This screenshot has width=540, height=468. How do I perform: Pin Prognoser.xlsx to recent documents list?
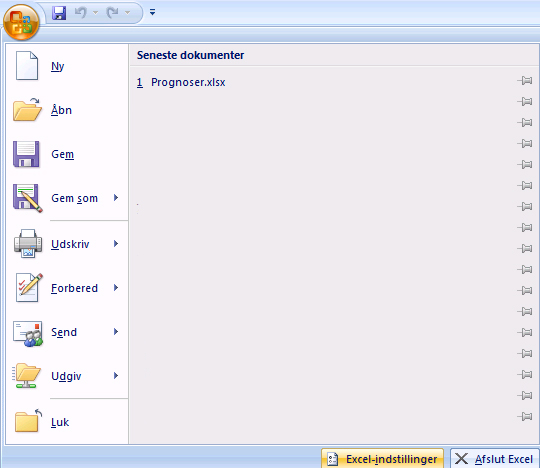click(525, 81)
